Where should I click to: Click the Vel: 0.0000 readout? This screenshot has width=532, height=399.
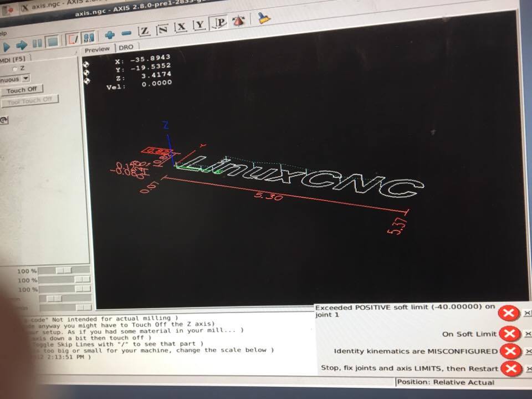tap(139, 84)
